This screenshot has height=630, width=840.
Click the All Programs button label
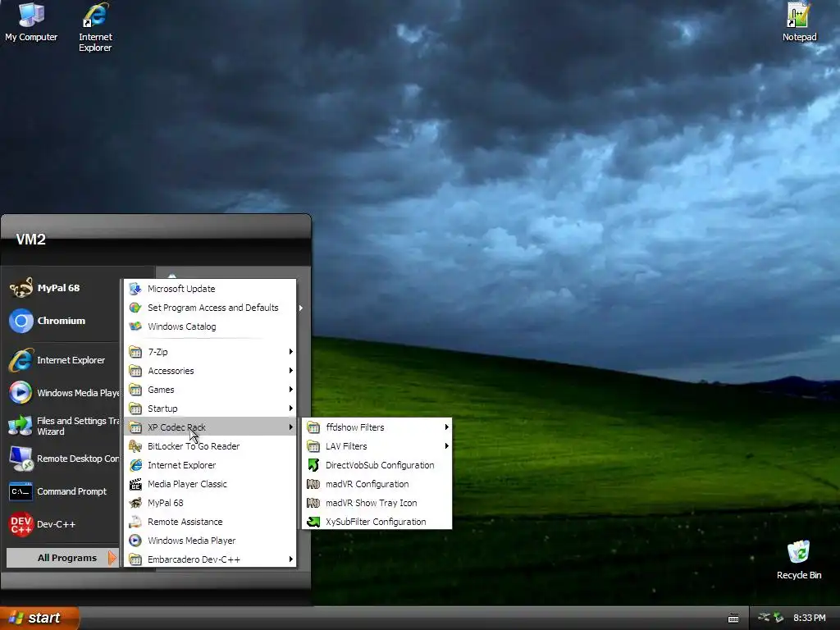[x=67, y=558]
